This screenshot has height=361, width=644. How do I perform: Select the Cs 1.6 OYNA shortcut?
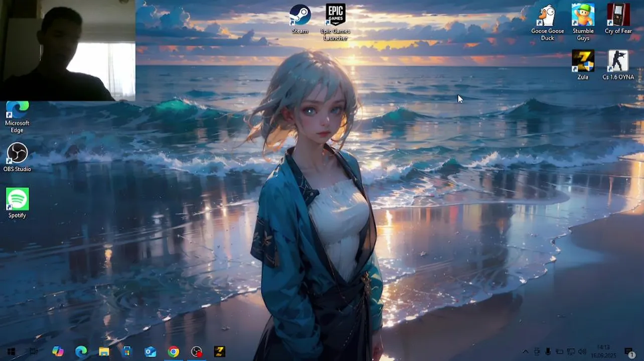pos(618,65)
